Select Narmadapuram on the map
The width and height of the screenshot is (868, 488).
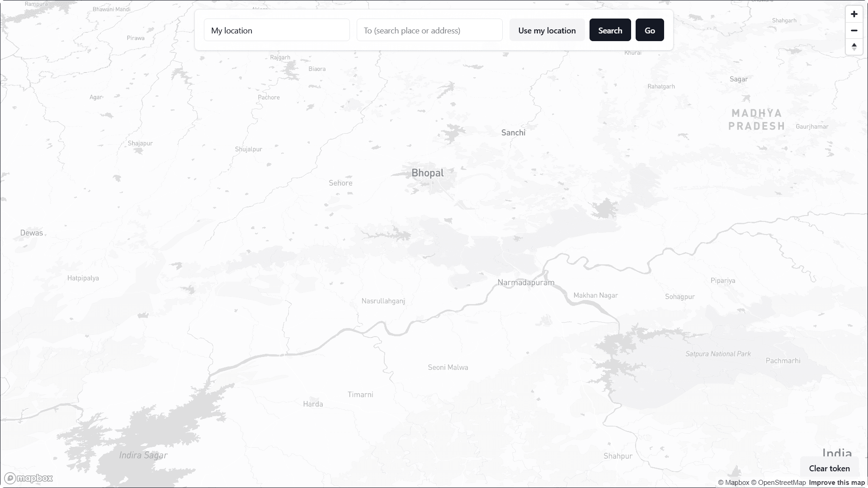(x=525, y=282)
